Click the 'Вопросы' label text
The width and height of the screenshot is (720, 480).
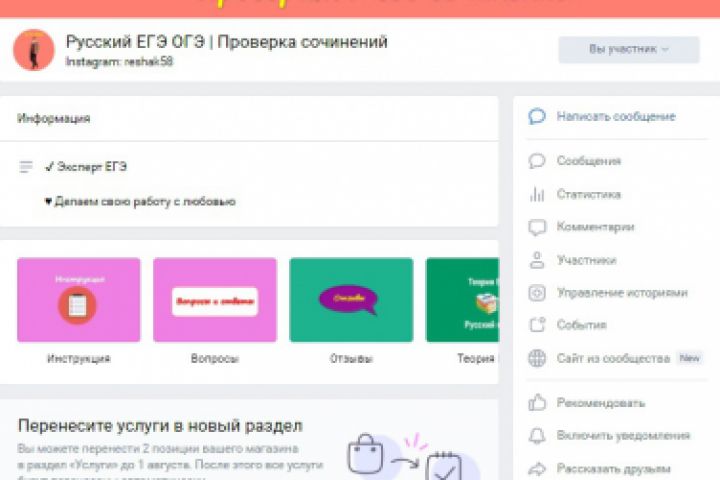point(215,359)
